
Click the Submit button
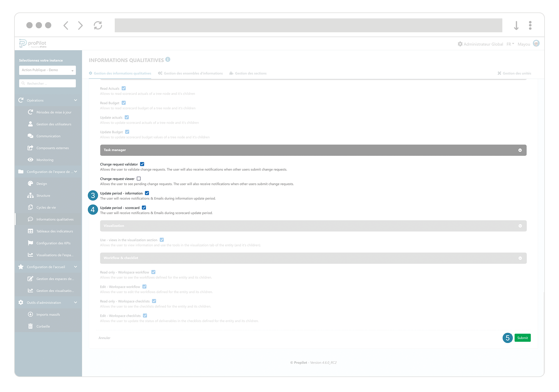522,338
